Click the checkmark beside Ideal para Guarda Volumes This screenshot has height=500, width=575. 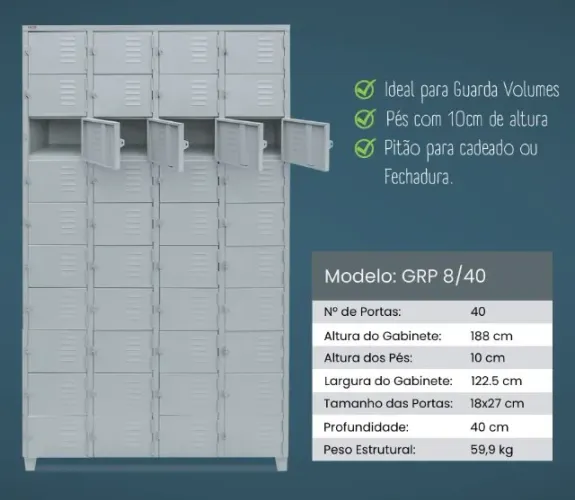pos(365,90)
